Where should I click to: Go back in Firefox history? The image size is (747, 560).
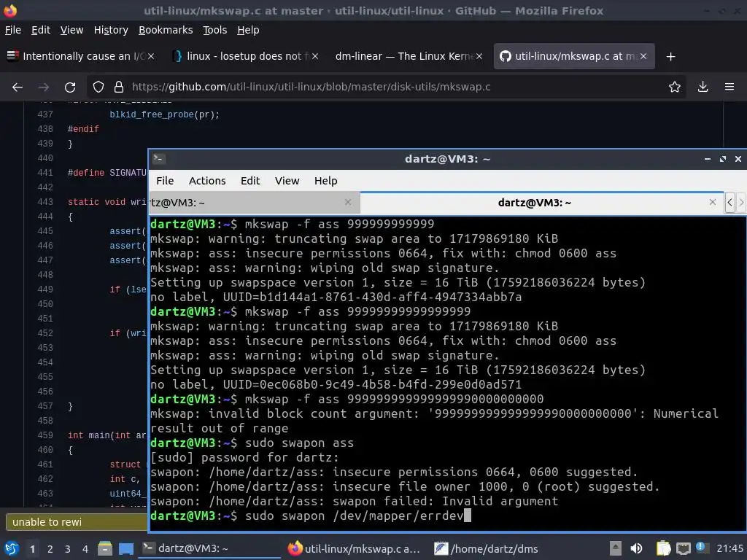[x=18, y=87]
